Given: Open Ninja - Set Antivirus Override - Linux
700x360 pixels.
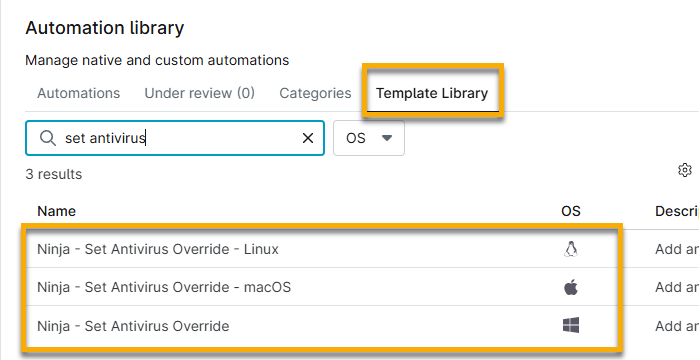Looking at the screenshot, I should click(x=158, y=249).
